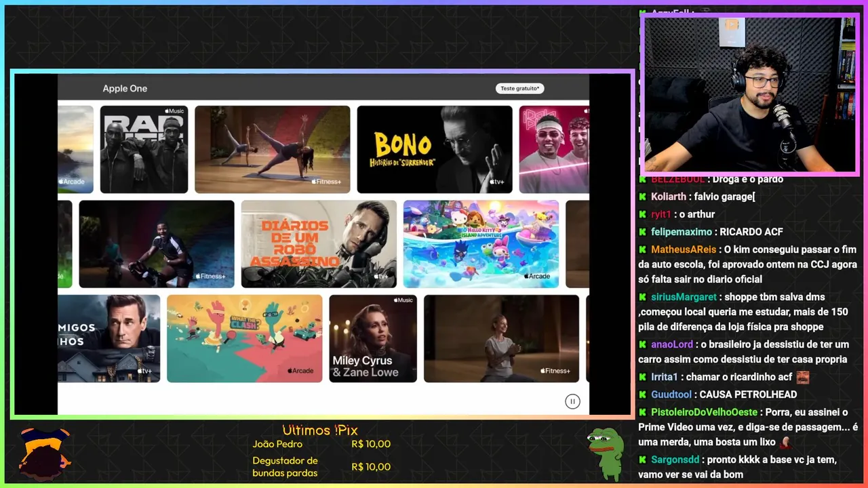Click the Fitness+ logo on meditation card
The image size is (868, 488).
[x=555, y=371]
